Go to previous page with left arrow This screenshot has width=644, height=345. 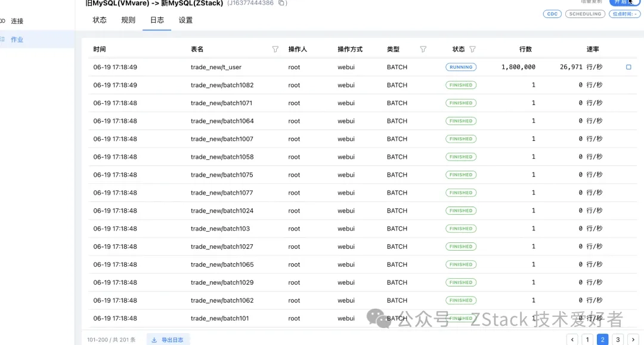tap(572, 340)
